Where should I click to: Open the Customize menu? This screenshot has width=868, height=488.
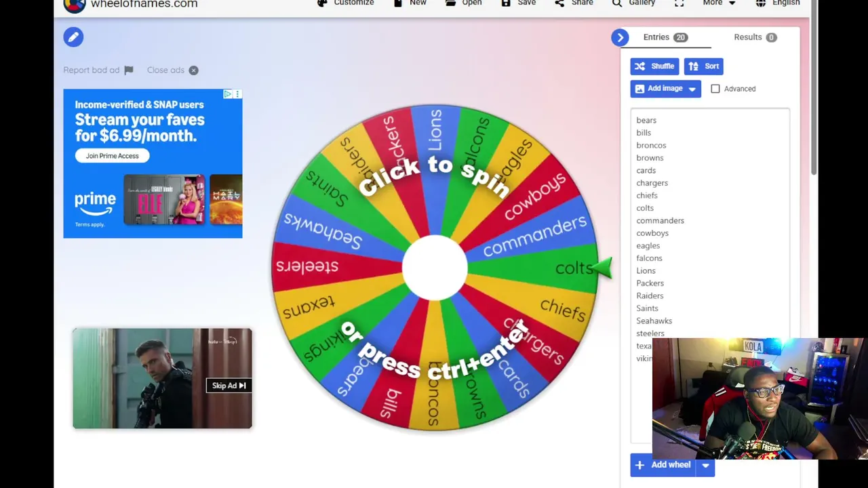(x=346, y=3)
